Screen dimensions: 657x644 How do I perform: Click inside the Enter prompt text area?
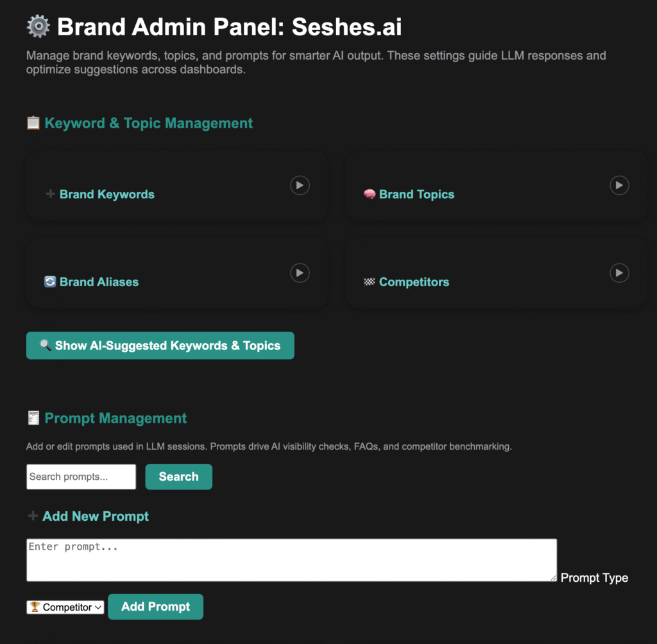point(291,560)
